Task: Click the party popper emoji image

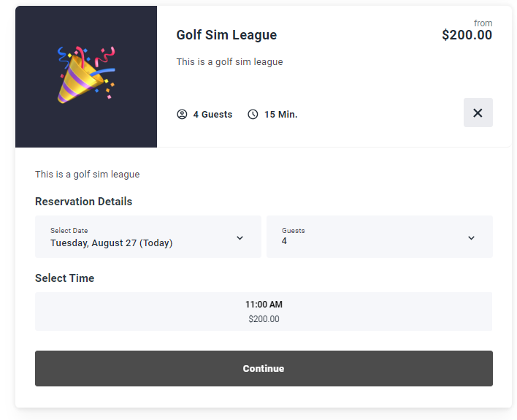Action: (x=86, y=75)
